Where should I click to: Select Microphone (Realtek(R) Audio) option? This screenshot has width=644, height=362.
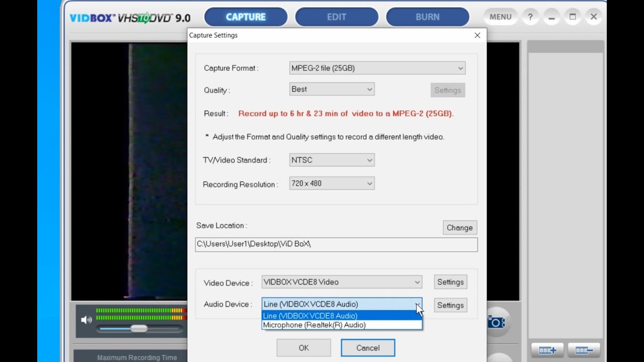(342, 325)
